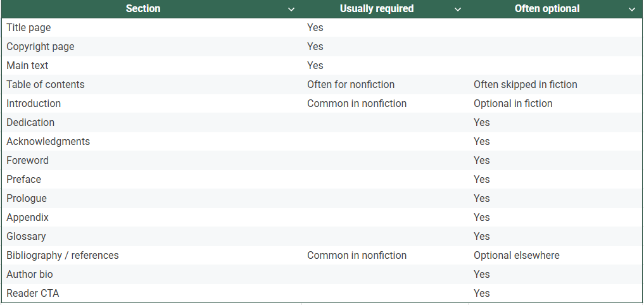Open the Often optional column filter chevron

point(631,9)
